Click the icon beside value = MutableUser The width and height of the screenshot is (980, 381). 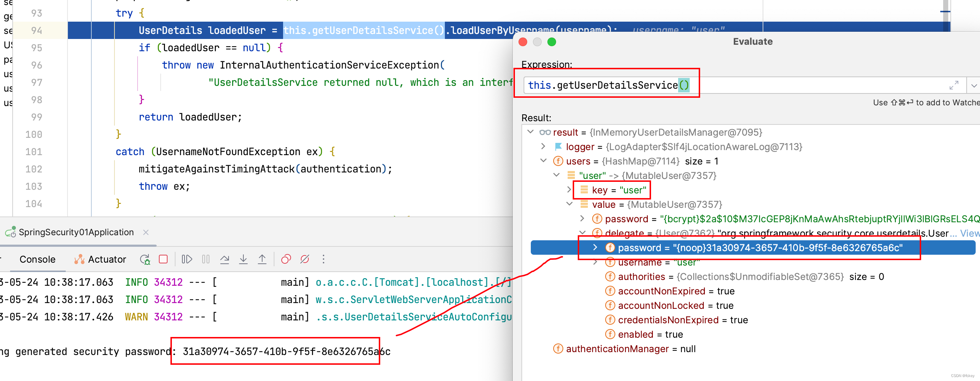point(584,204)
